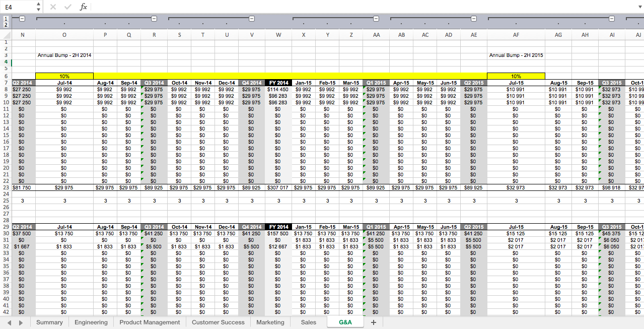Viewport: 644px width, 329px height.
Task: Click the Confirm entry checkmark icon
Action: click(68, 7)
